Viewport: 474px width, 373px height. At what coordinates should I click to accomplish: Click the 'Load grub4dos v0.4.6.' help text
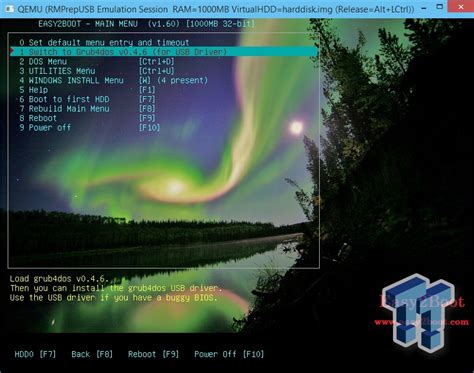coord(59,279)
